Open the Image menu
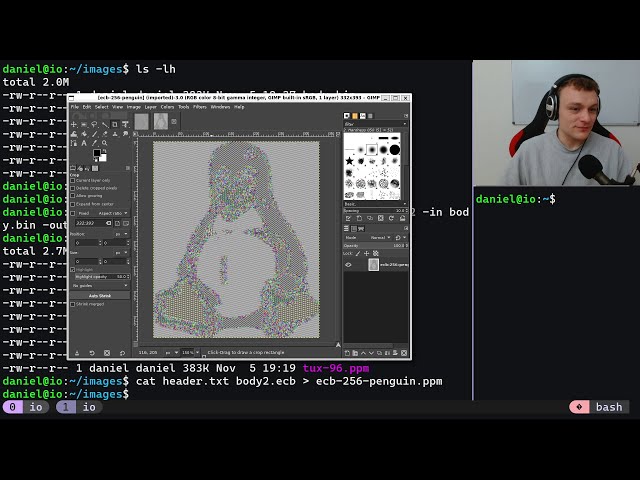 pos(133,107)
